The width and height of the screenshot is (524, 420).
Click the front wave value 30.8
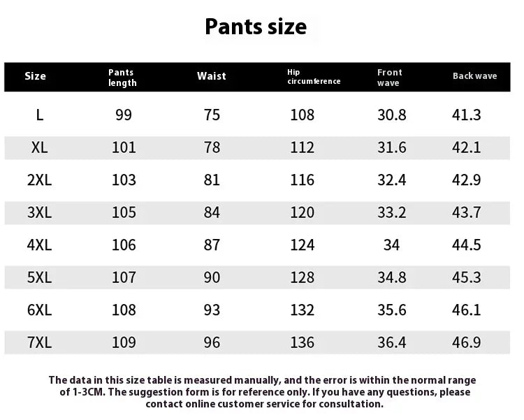click(x=392, y=115)
